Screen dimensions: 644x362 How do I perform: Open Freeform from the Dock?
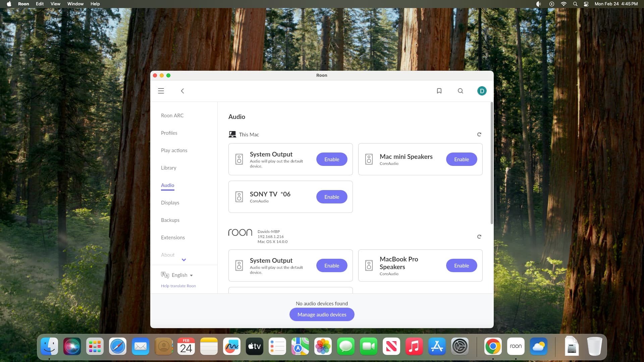[x=232, y=346]
